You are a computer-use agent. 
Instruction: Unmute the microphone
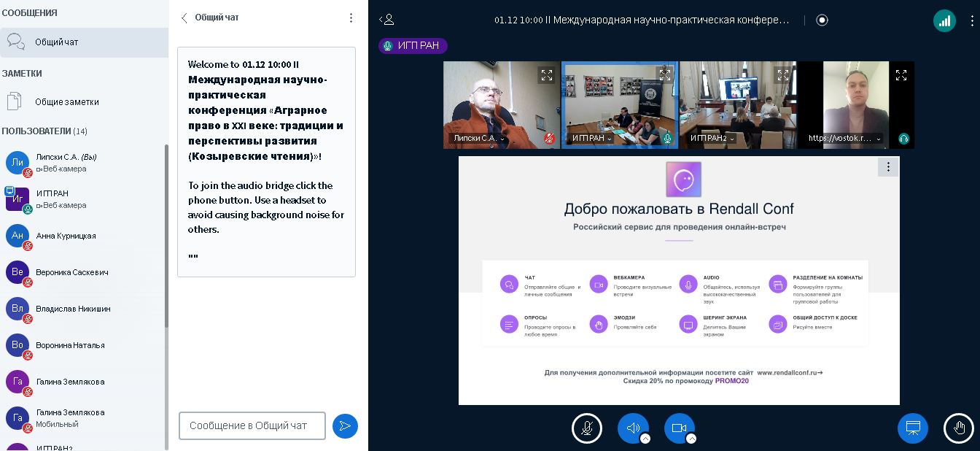[587, 428]
